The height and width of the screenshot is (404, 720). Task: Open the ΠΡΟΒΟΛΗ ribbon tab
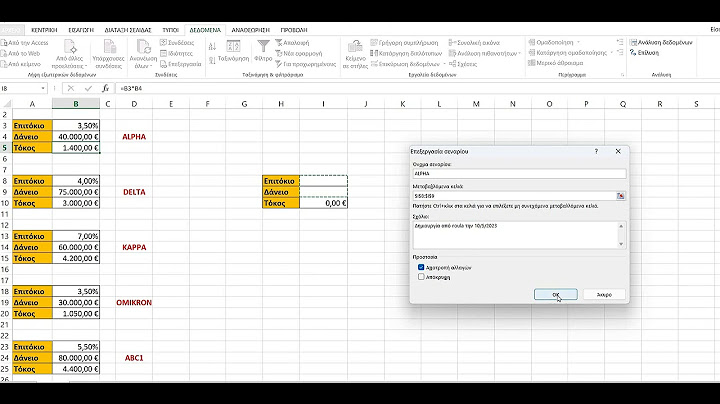tap(294, 30)
